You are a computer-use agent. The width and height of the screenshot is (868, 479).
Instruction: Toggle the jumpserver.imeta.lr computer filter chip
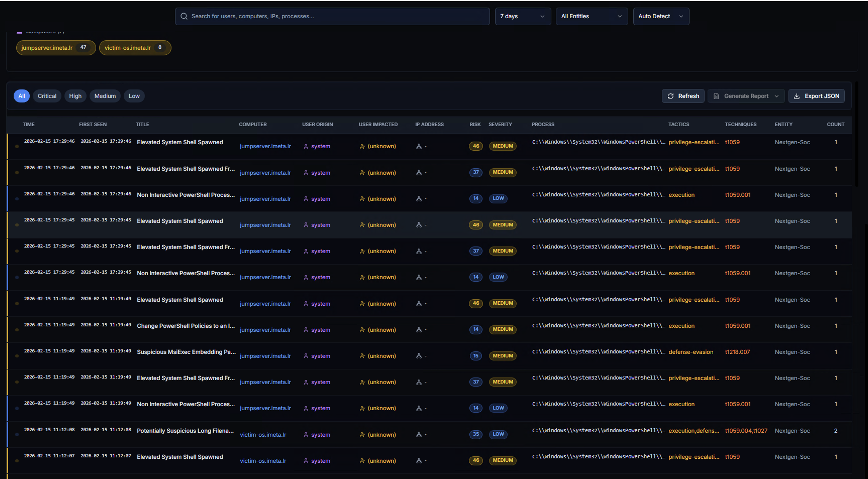point(56,47)
